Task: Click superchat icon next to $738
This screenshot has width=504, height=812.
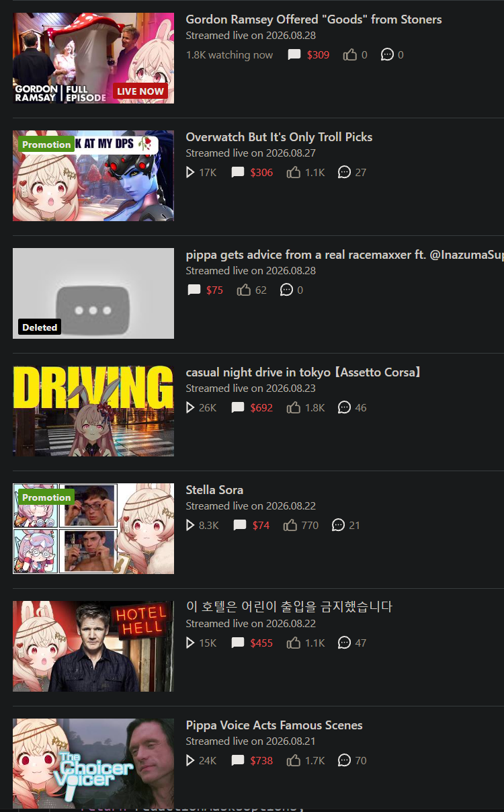Action: coord(238,761)
